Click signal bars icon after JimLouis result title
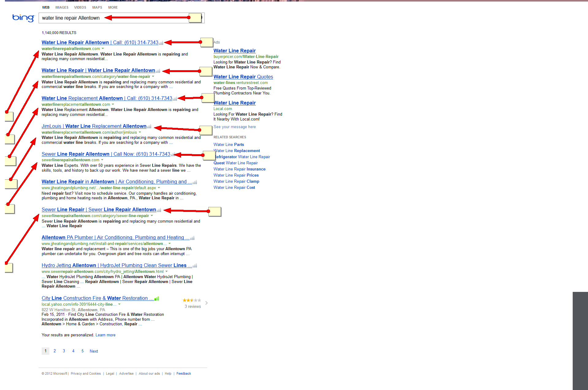This screenshot has width=588, height=390. tap(149, 127)
